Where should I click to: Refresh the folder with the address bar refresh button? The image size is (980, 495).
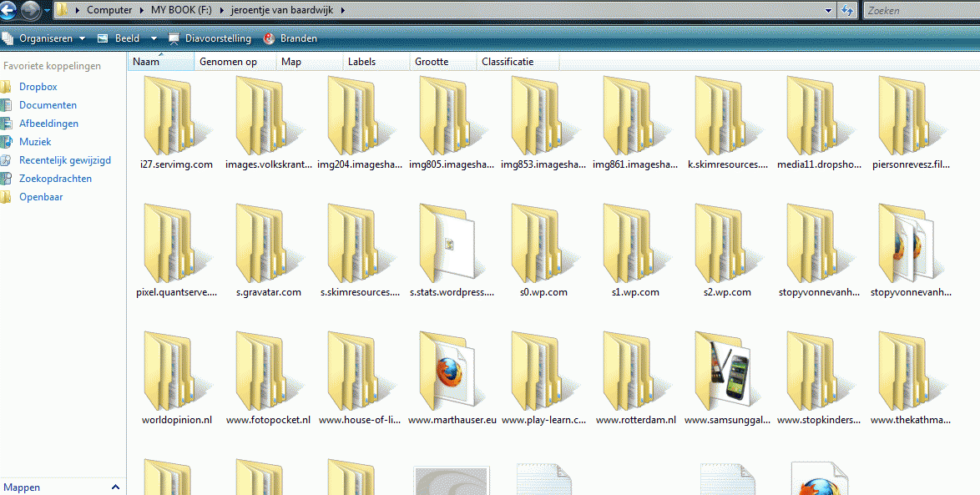click(x=847, y=10)
